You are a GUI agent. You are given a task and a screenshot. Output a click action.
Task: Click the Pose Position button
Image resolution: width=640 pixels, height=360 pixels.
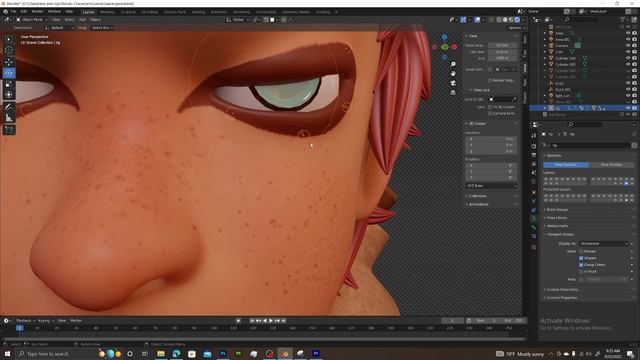pyautogui.click(x=566, y=164)
